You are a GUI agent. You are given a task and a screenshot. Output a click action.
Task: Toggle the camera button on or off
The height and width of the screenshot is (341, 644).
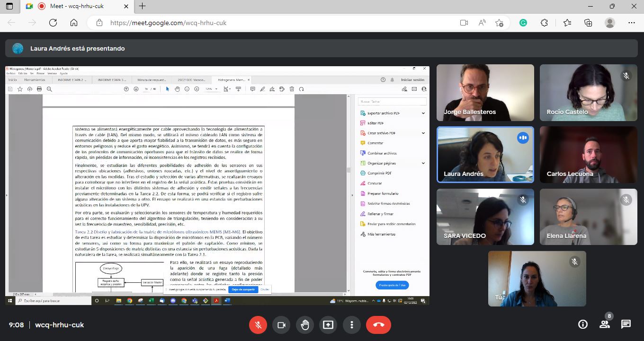click(281, 325)
